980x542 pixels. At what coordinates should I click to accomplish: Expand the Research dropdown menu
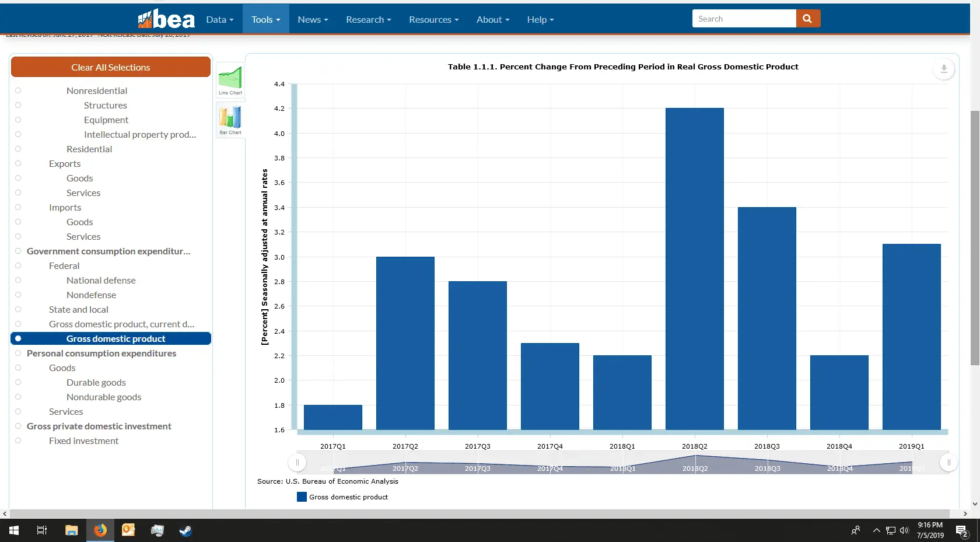[x=368, y=19]
